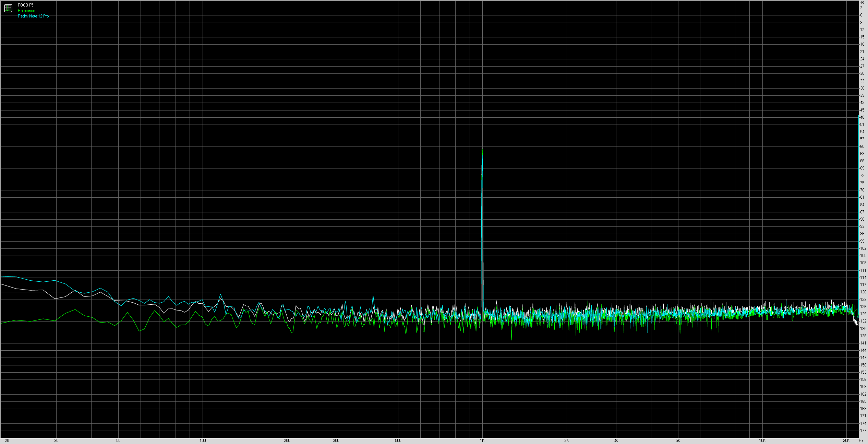This screenshot has height=444, width=868.
Task: Click the -30 dB amplitude axis label
Action: (862, 73)
